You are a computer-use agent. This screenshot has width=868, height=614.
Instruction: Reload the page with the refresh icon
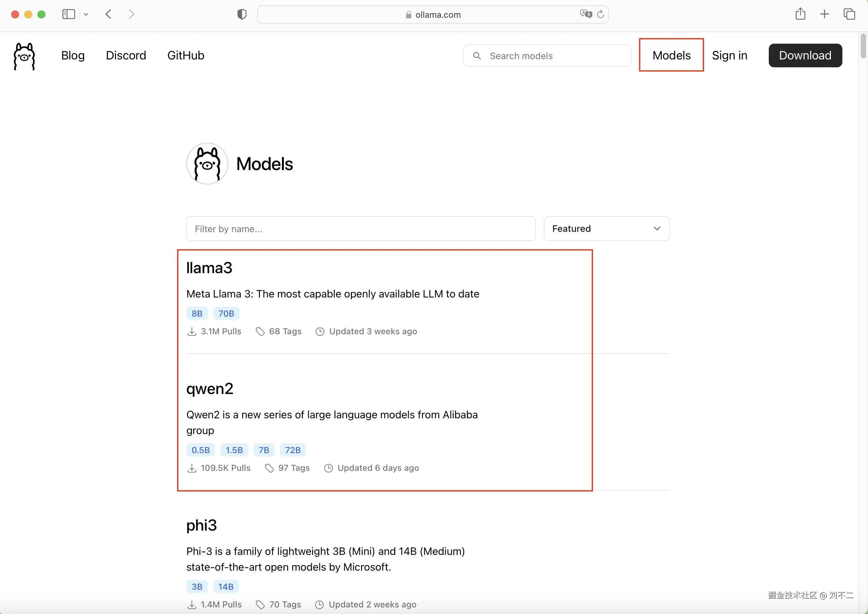coord(601,14)
